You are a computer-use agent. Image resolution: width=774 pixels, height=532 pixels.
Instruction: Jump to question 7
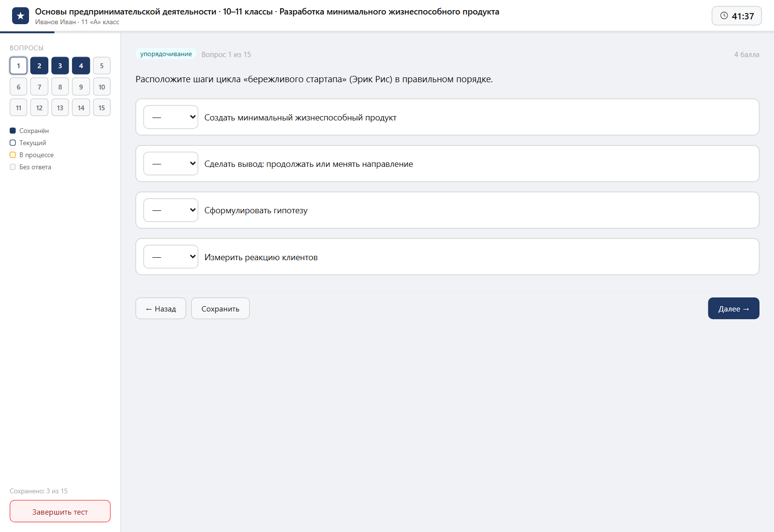(39, 87)
